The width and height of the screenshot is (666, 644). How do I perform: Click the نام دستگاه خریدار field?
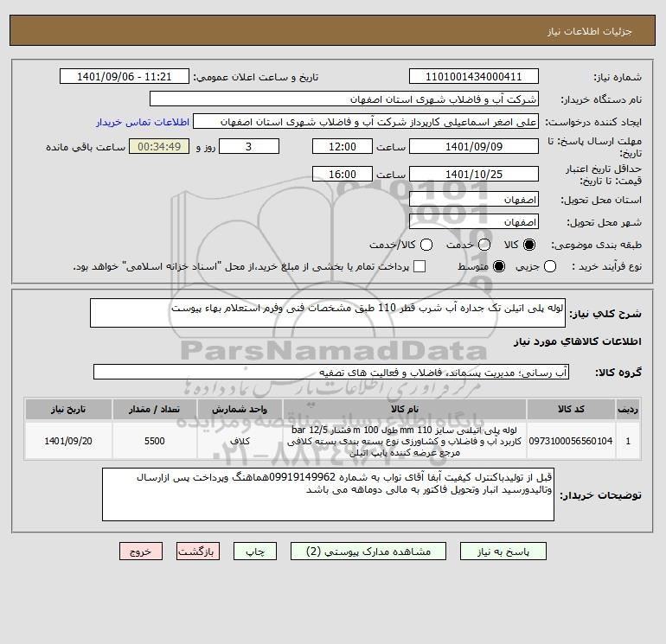[344, 99]
